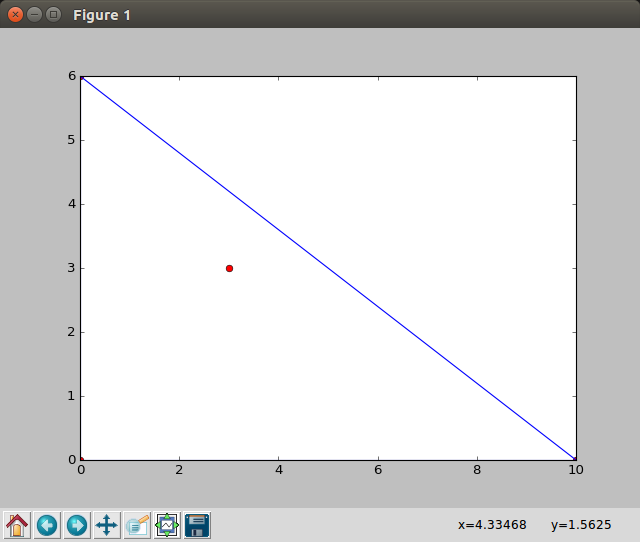Click the y=1.5625 cursor readout
Viewport: 640px width, 542px height.
tap(581, 524)
